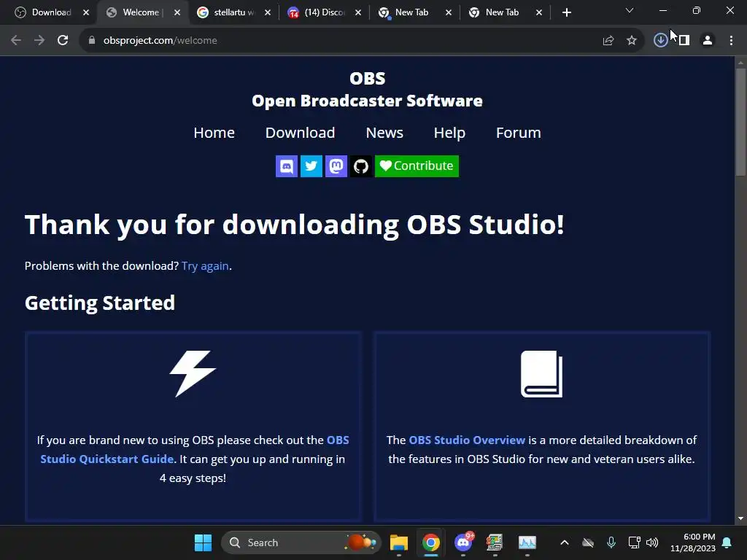The width and height of the screenshot is (747, 560).
Task: Open the OBS GitHub icon link
Action: pos(360,166)
